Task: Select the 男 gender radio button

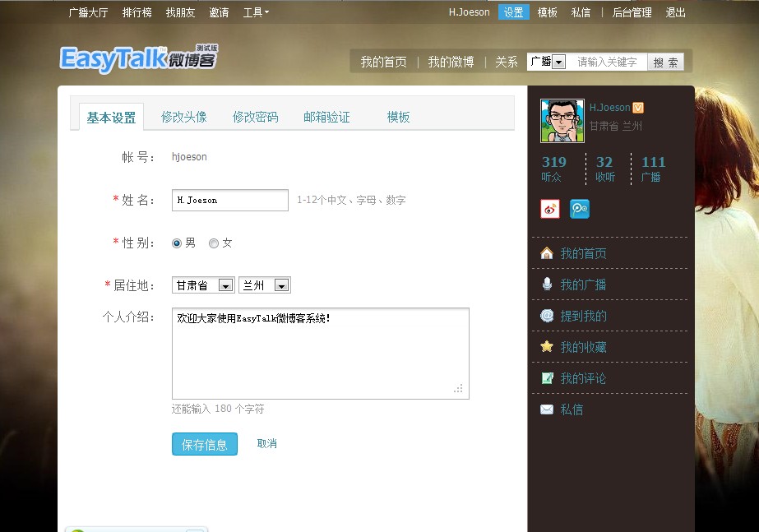Action: [176, 243]
